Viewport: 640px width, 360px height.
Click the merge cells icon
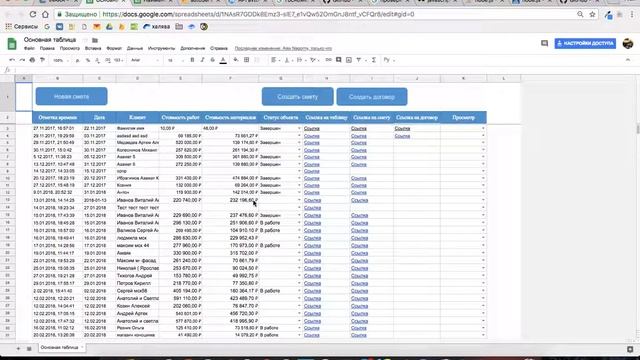click(x=257, y=60)
